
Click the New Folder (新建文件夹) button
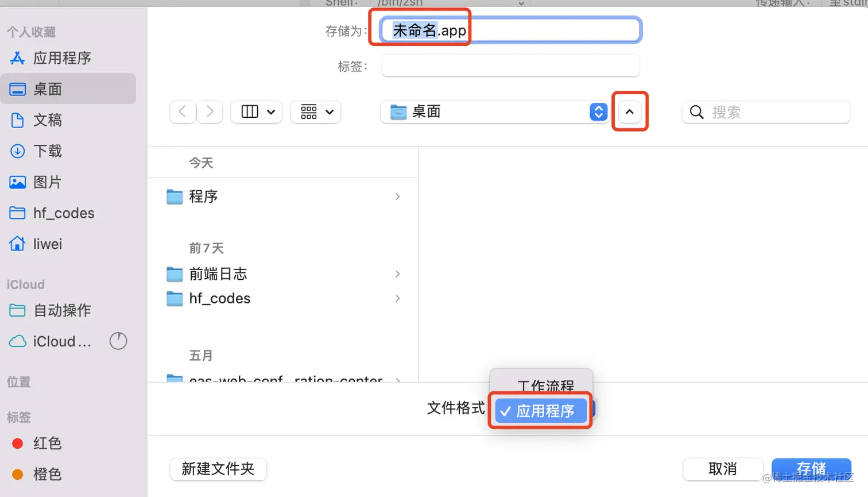pos(218,469)
